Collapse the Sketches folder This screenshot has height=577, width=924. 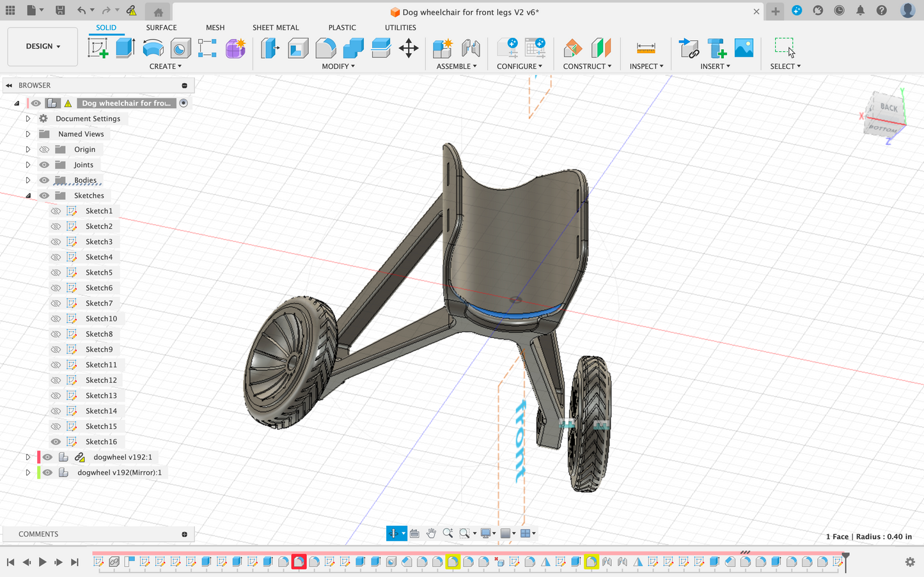(28, 196)
